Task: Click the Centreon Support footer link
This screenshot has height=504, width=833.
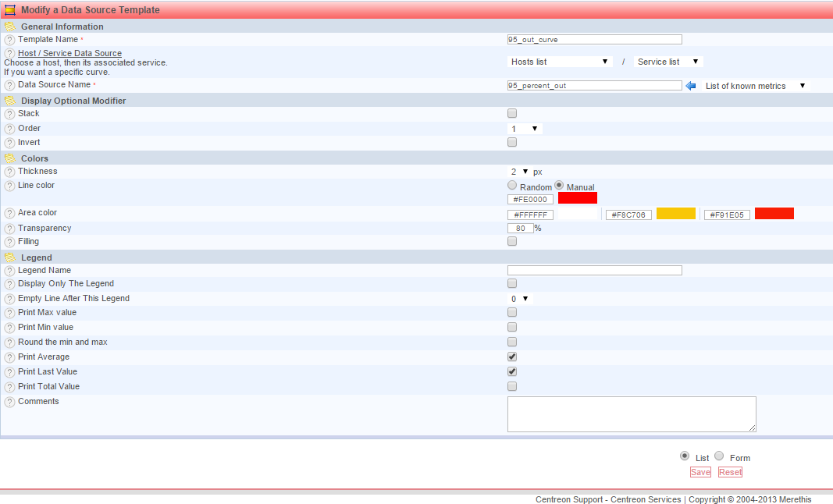Action: 568,499
